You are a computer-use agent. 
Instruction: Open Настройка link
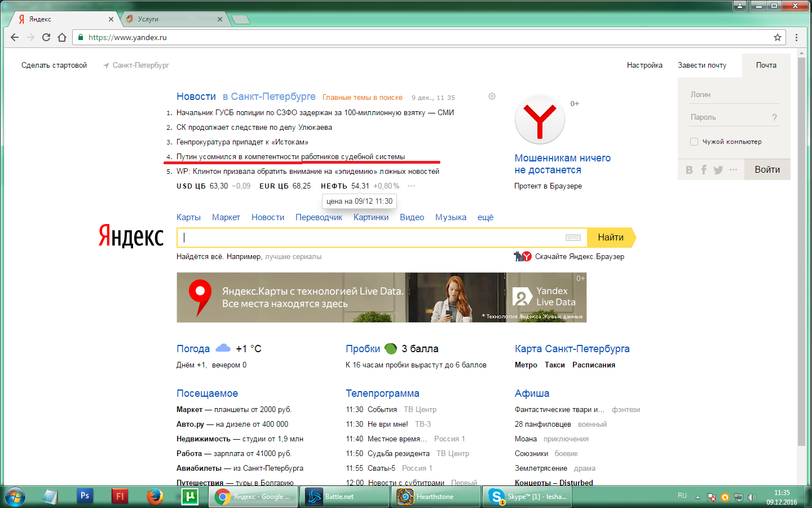(645, 65)
